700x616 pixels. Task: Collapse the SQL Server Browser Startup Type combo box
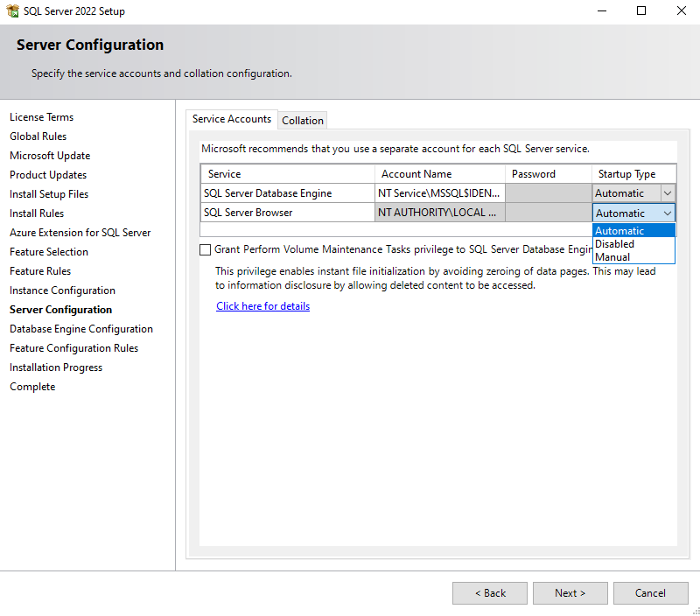click(x=633, y=213)
